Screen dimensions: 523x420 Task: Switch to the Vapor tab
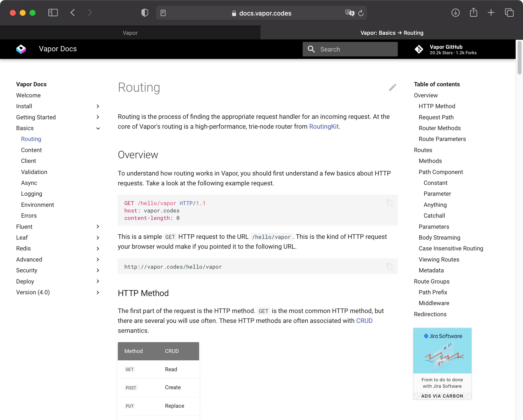pyautogui.click(x=130, y=33)
